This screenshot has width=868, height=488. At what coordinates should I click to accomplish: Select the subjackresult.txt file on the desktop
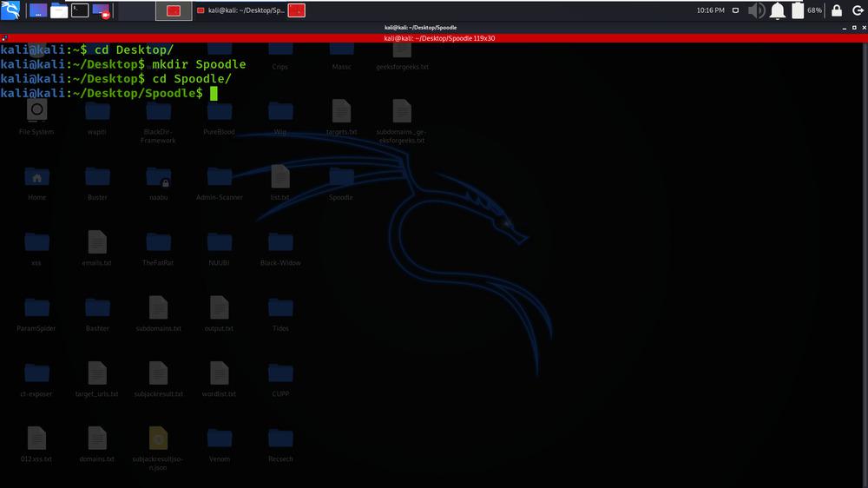pyautogui.click(x=158, y=379)
